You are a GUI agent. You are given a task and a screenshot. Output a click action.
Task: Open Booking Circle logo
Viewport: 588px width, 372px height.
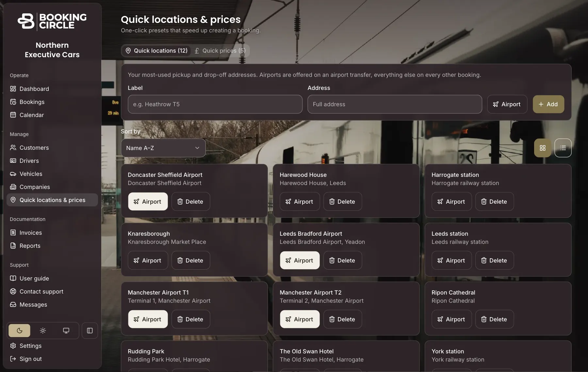[x=52, y=21]
